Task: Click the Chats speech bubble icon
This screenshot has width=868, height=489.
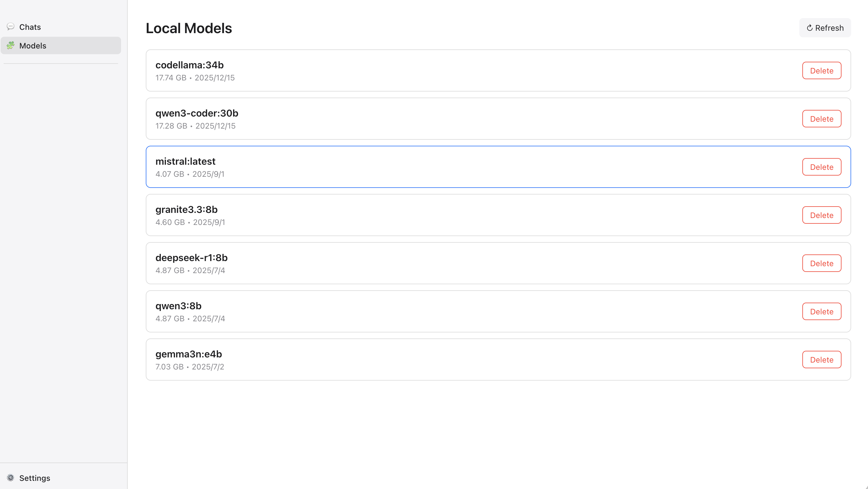Action: coord(11,26)
